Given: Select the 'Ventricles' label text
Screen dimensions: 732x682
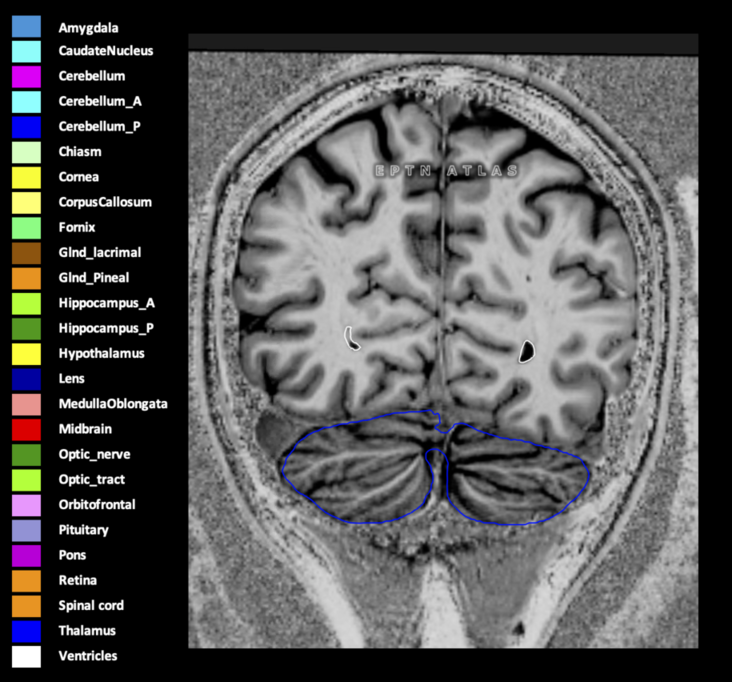Looking at the screenshot, I should (x=88, y=656).
